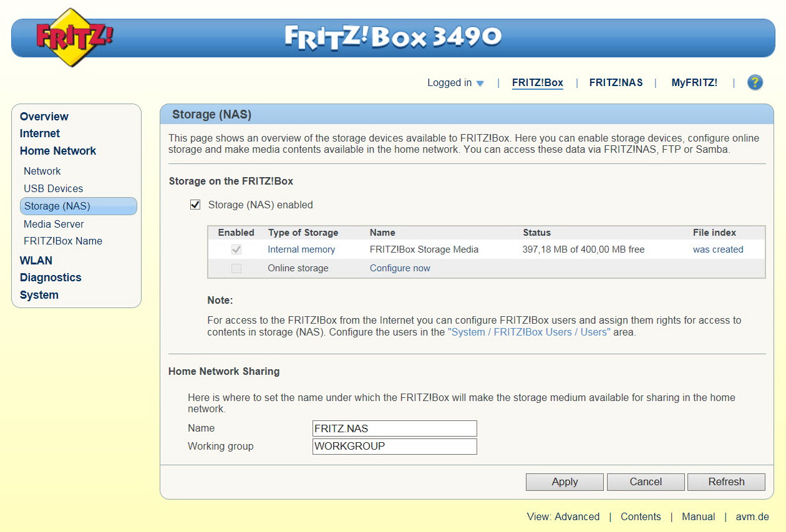
Task: Click the 'FRITZ!Box Storage Media' name cell
Action: tap(424, 249)
